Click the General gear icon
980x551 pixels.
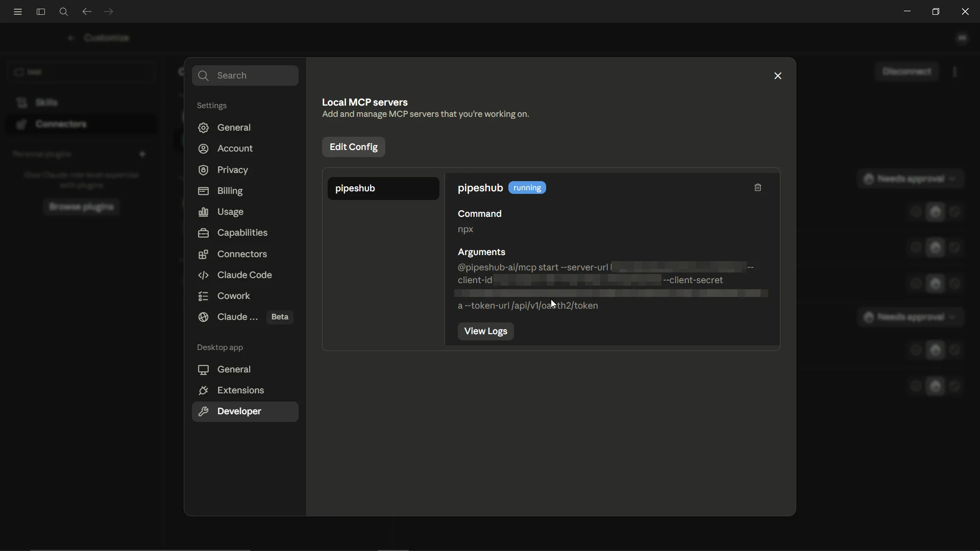coord(204,128)
